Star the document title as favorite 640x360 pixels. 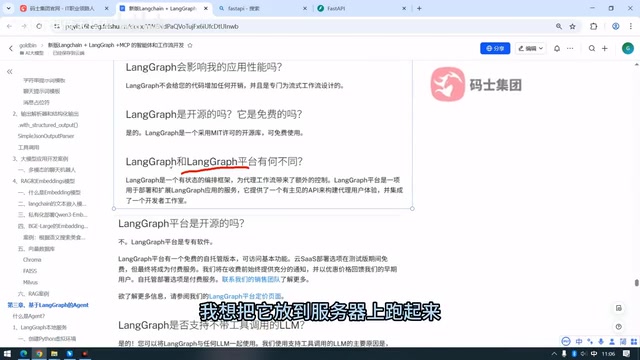190,45
